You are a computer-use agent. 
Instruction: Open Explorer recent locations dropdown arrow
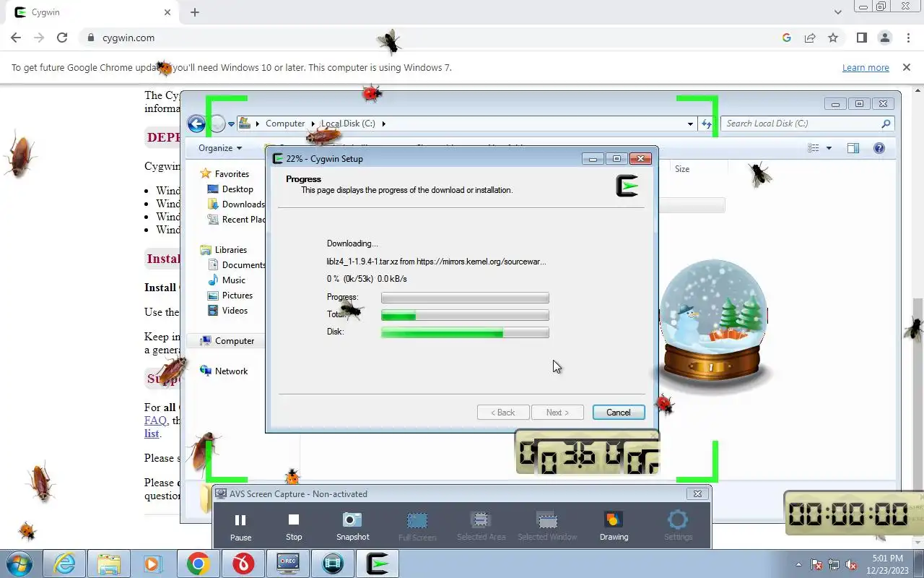click(232, 124)
